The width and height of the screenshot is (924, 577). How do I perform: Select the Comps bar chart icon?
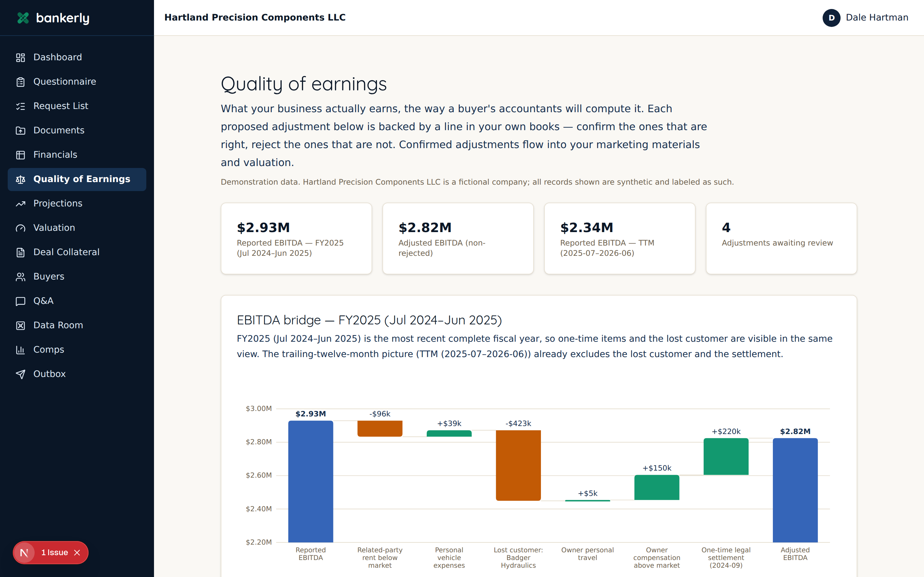click(21, 349)
